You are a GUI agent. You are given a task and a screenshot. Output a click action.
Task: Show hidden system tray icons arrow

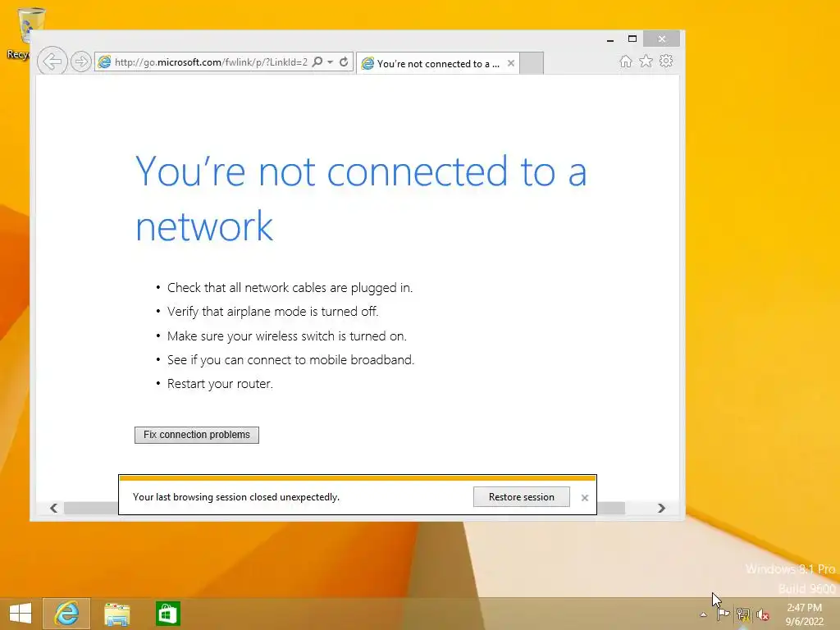[x=703, y=614]
